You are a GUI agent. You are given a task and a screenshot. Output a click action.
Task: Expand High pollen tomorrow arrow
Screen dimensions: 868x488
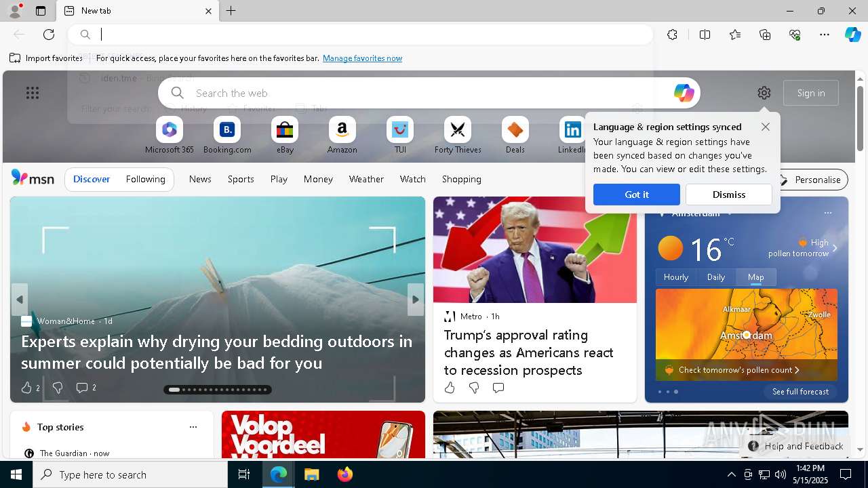coord(835,248)
